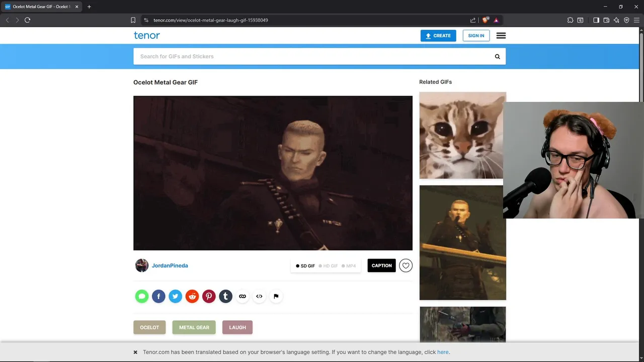Open Brave Shields lion icon
Viewport: 644px width, 362px height.
[x=486, y=20]
